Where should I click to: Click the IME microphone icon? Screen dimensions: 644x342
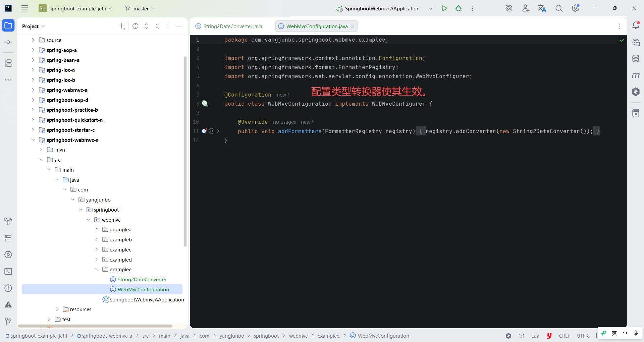click(x=636, y=333)
